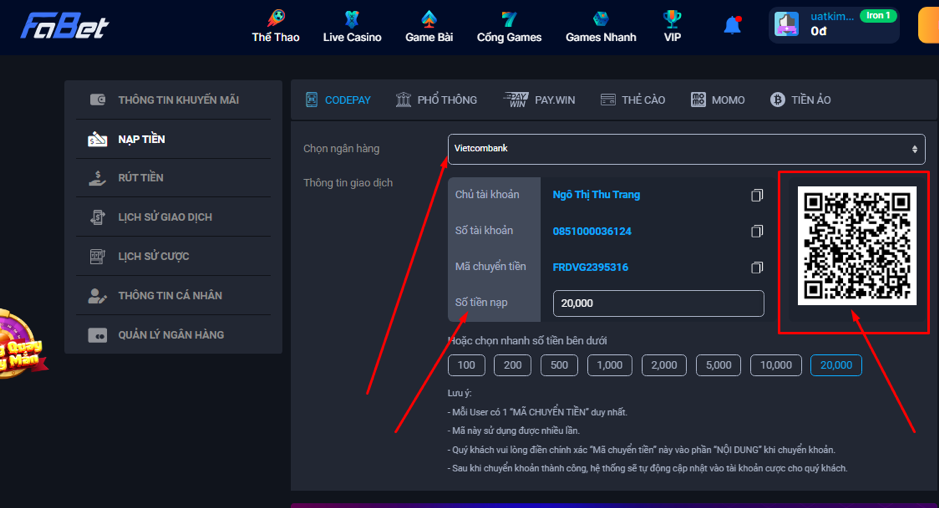The width and height of the screenshot is (939, 508).
Task: Click the notification bell icon
Action: click(x=732, y=26)
